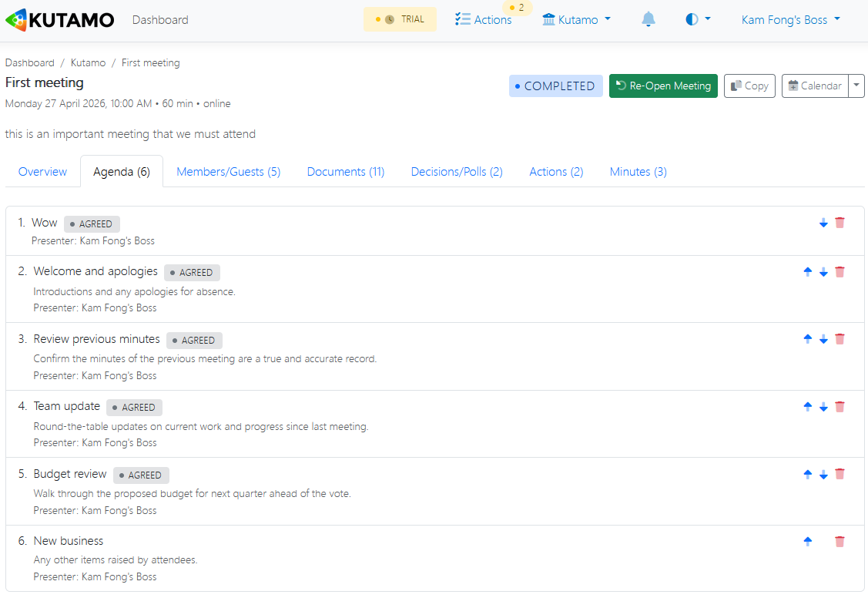Select the Agenda (6) tab
868x598 pixels.
coord(122,172)
